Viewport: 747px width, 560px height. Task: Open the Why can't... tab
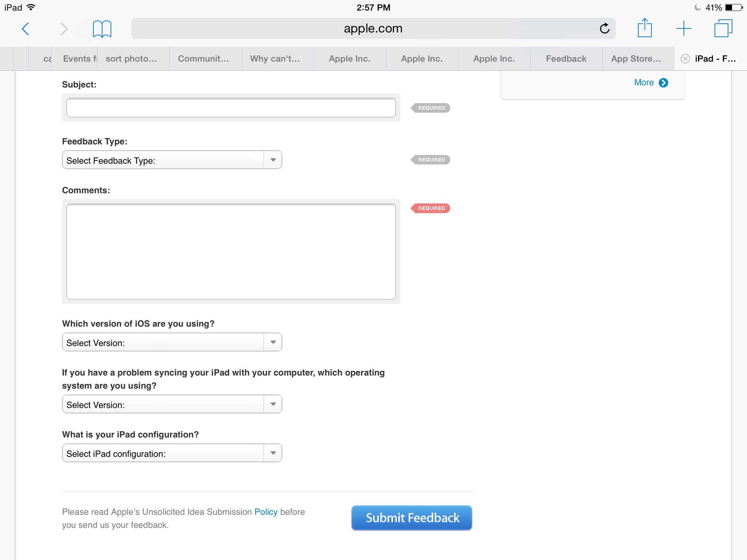(x=275, y=59)
